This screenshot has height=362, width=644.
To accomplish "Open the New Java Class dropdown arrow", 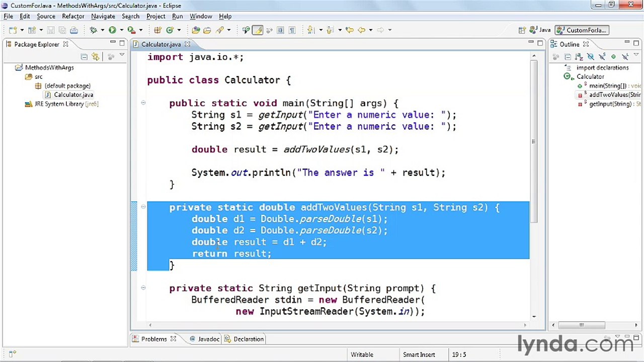I will (179, 30).
